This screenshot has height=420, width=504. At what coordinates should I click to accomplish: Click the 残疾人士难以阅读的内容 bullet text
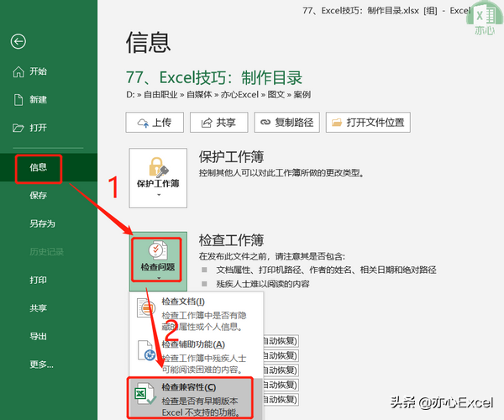click(263, 284)
